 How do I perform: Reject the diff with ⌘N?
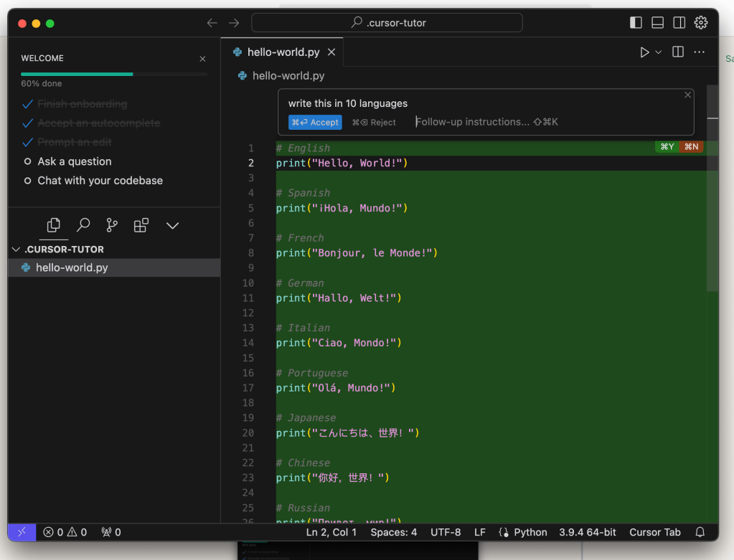pyautogui.click(x=692, y=147)
